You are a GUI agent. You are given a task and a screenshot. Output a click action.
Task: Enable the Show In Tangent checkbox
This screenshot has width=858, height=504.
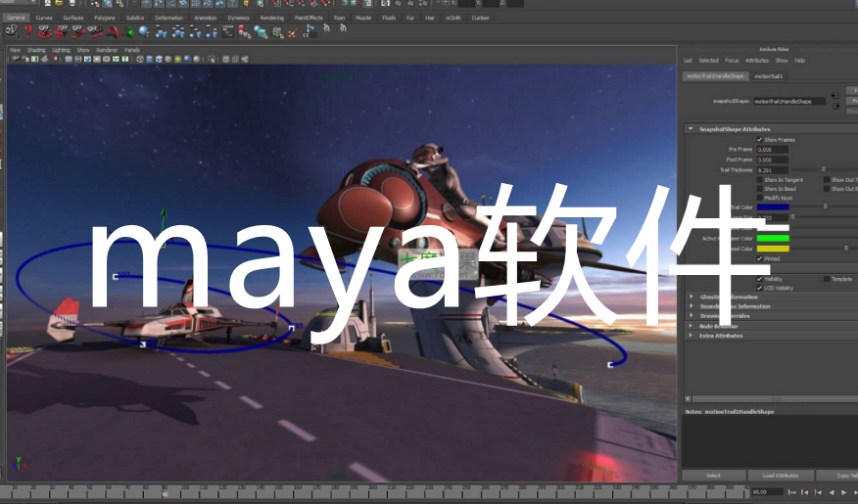(x=759, y=180)
